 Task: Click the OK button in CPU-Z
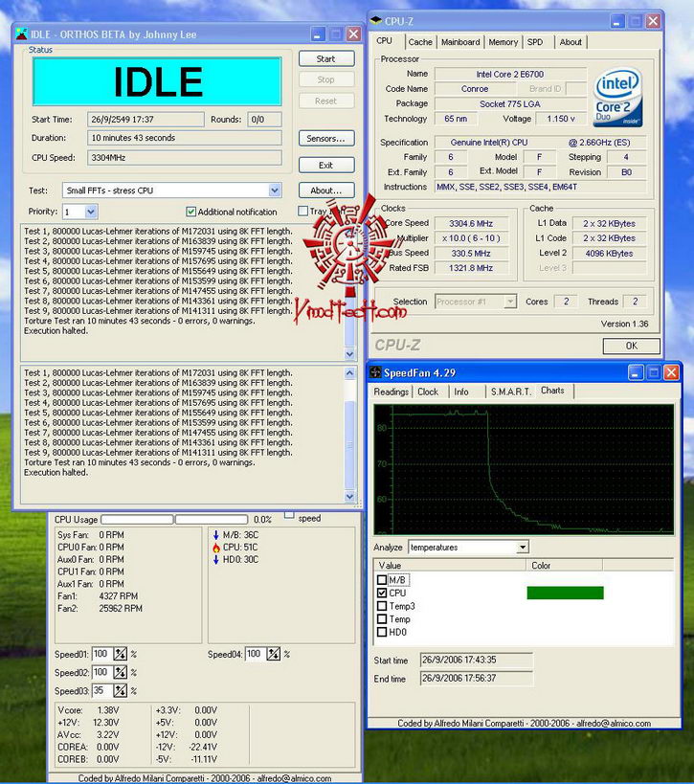[631, 346]
